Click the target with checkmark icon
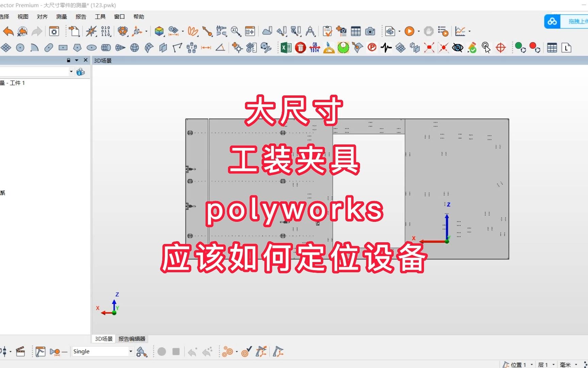This screenshot has height=368, width=588. point(246,351)
